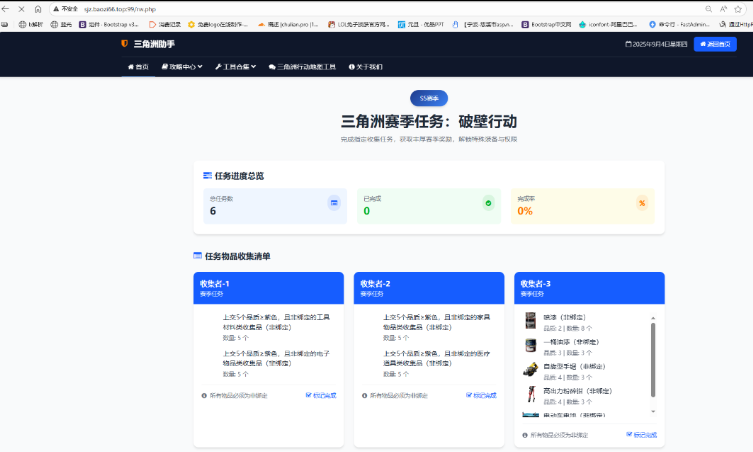This screenshot has width=753, height=452.
Task: Click the blue list icon in 总任务数 card
Action: [334, 203]
